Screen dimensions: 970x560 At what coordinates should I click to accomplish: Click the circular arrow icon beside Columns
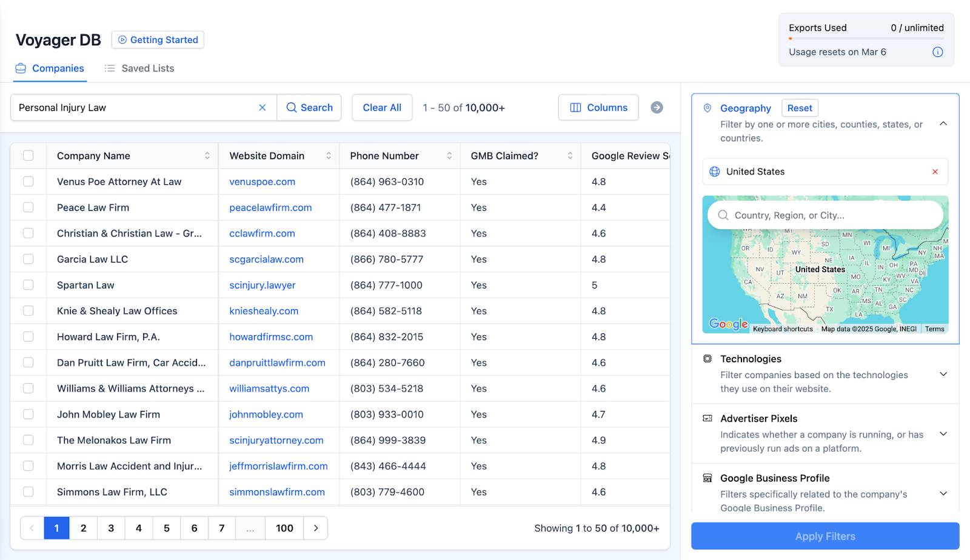pyautogui.click(x=657, y=107)
